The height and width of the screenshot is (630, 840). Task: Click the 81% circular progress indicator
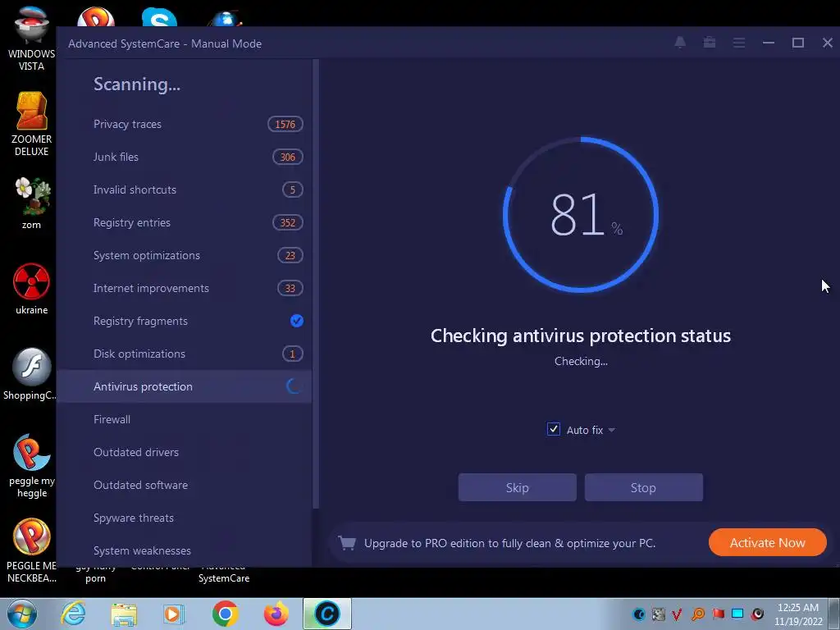point(581,214)
